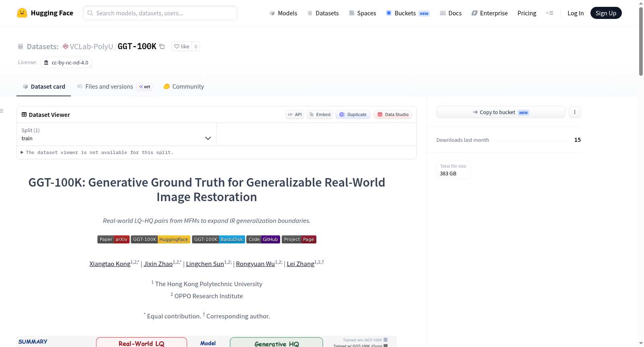Click the more options three-dot icon
Screen dimensions: 644x347
(575, 112)
